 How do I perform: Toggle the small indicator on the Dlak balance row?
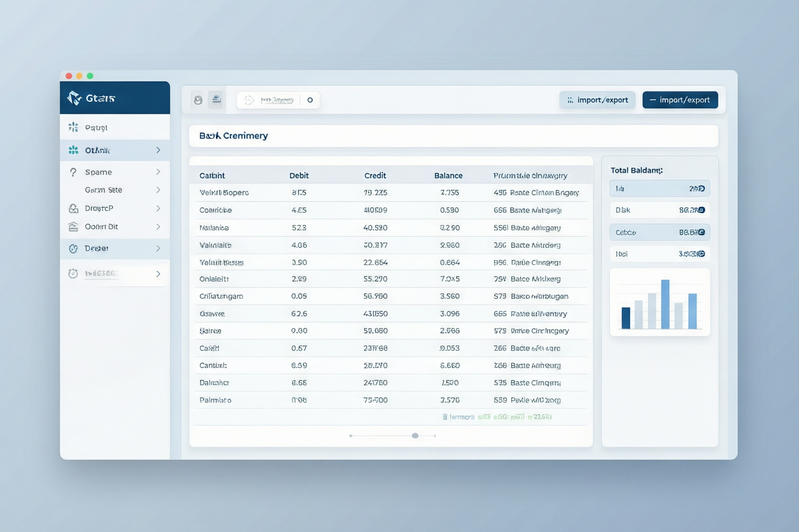click(x=702, y=210)
